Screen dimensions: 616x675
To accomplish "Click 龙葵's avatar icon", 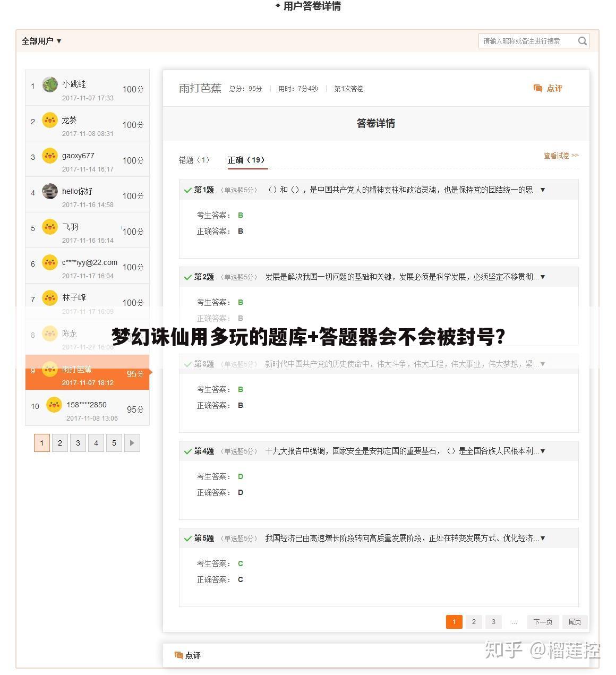I will pyautogui.click(x=50, y=120).
